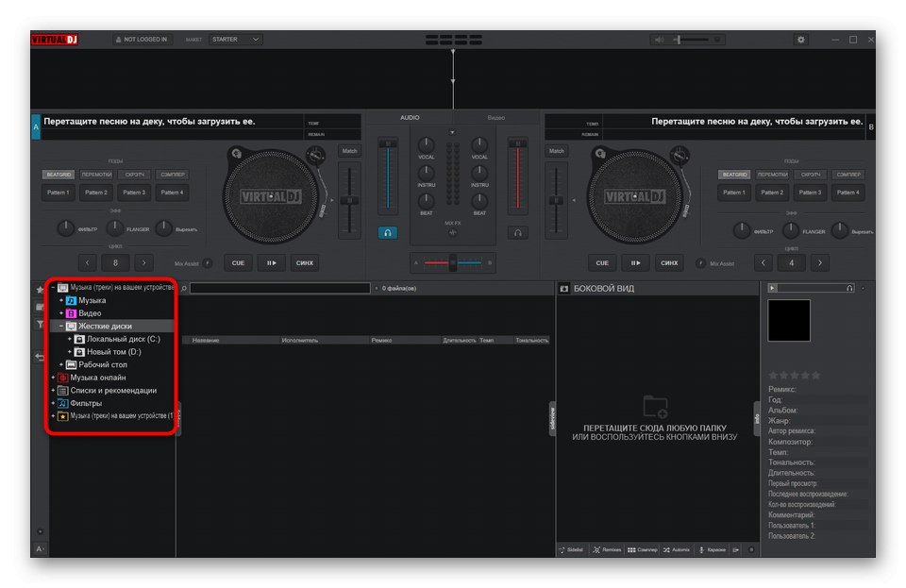Viewport: 906px width, 588px height.
Task: Toggle the five-star rating in the info panel
Action: point(794,376)
